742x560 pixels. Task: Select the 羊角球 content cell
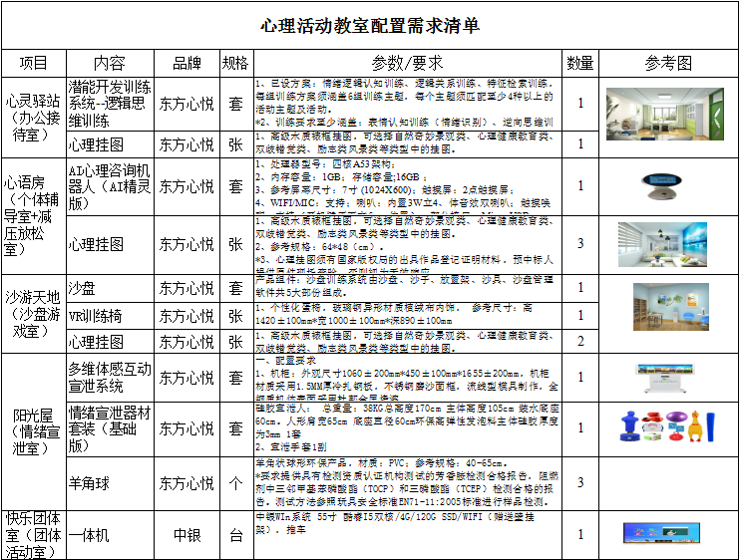(x=110, y=483)
